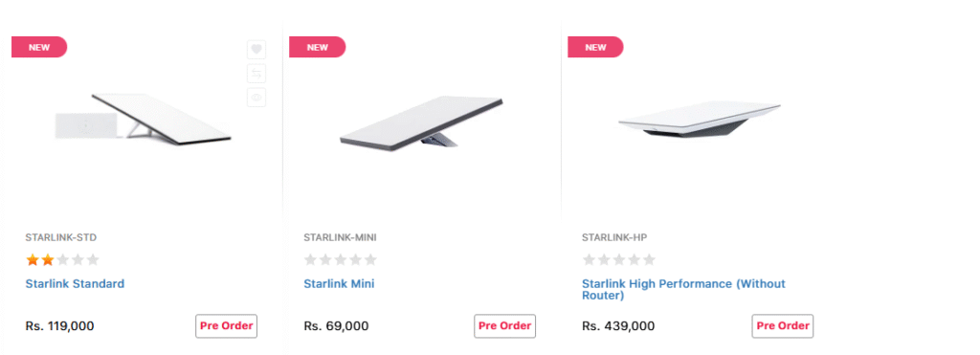Image resolution: width=980 pixels, height=355 pixels.
Task: Click NEW badge on Starlink Mini
Action: [x=317, y=47]
